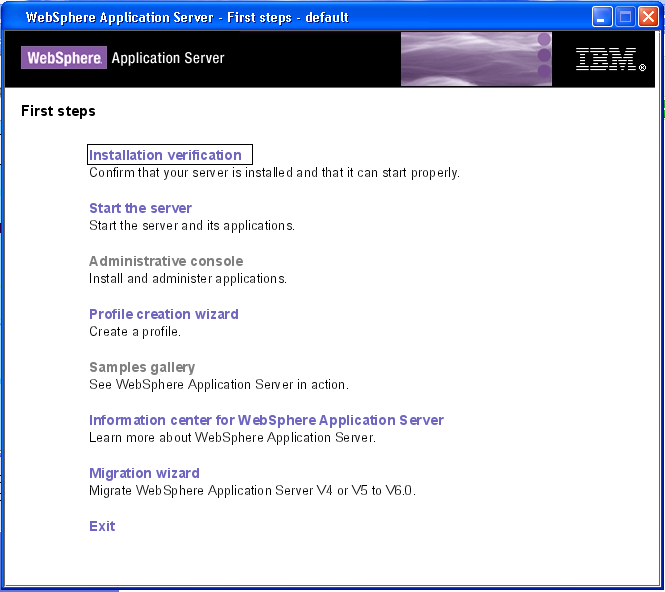Open the Installation verification link
The width and height of the screenshot is (665, 592).
(165, 155)
